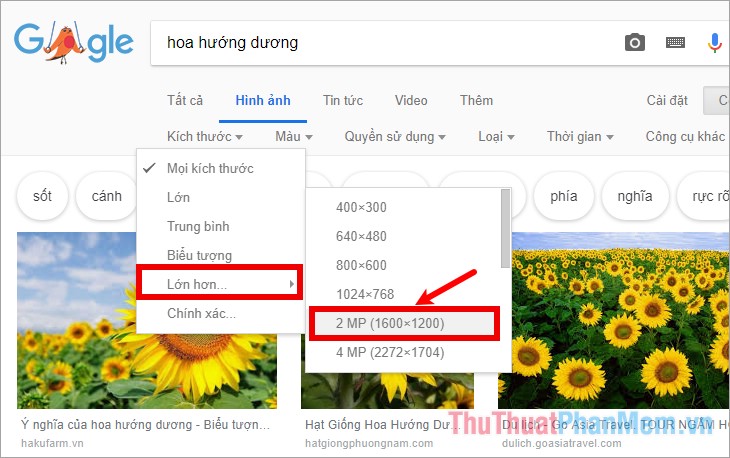Select 2 MP (1600×1200) option
Image resolution: width=730 pixels, height=458 pixels.
404,323
